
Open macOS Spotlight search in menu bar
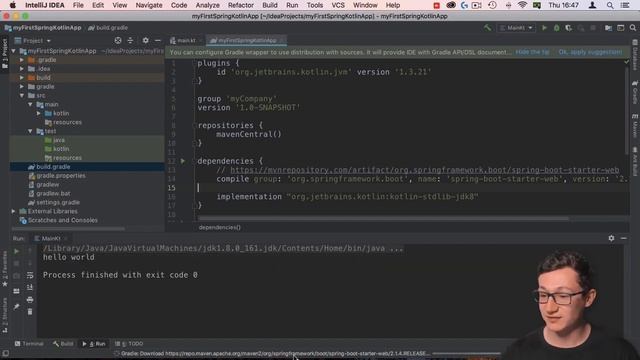coord(610,5)
